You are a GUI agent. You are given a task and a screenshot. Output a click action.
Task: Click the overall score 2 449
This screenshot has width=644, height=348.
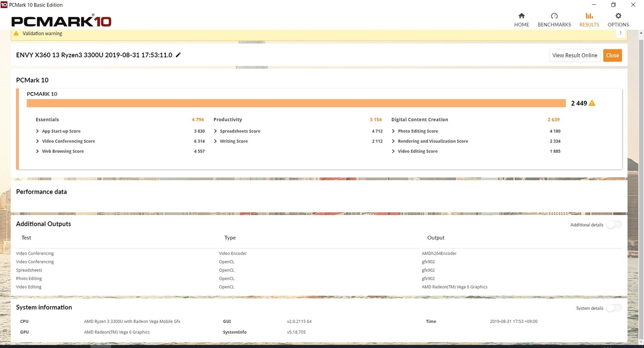coord(579,103)
